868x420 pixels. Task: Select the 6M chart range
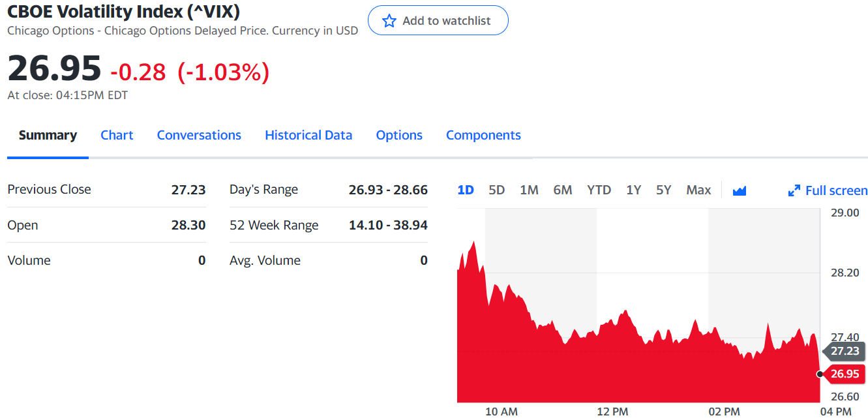click(x=562, y=190)
